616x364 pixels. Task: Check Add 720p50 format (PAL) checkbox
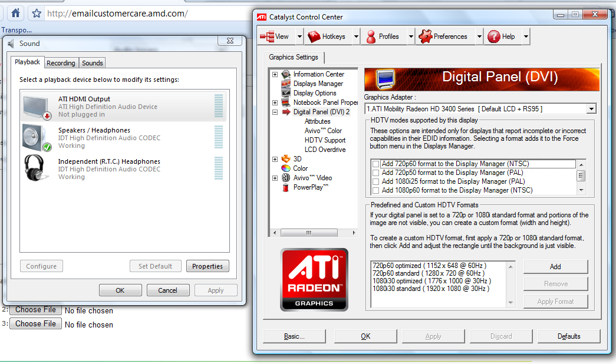[376, 173]
